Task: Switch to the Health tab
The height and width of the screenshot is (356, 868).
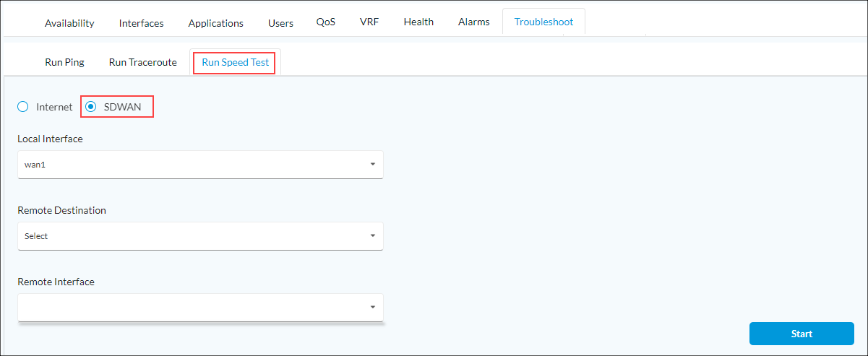Action: click(418, 22)
